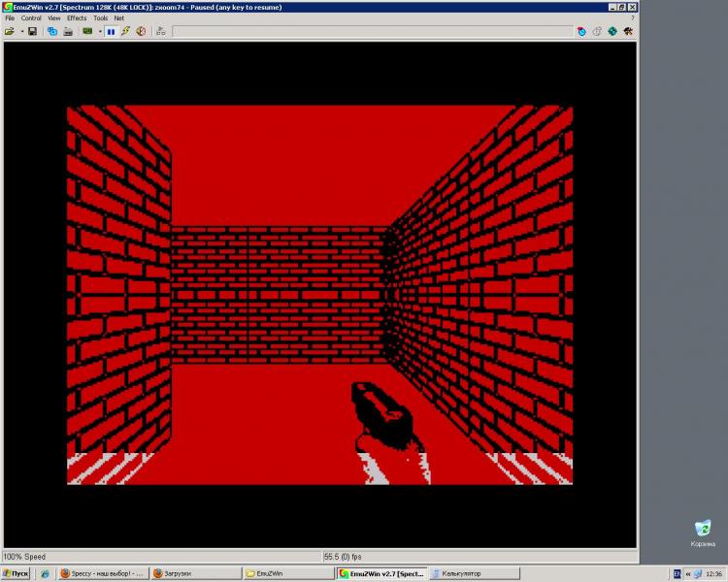The width and height of the screenshot is (728, 582).
Task: Click the blue screens toolbar icon
Action: pyautogui.click(x=51, y=31)
